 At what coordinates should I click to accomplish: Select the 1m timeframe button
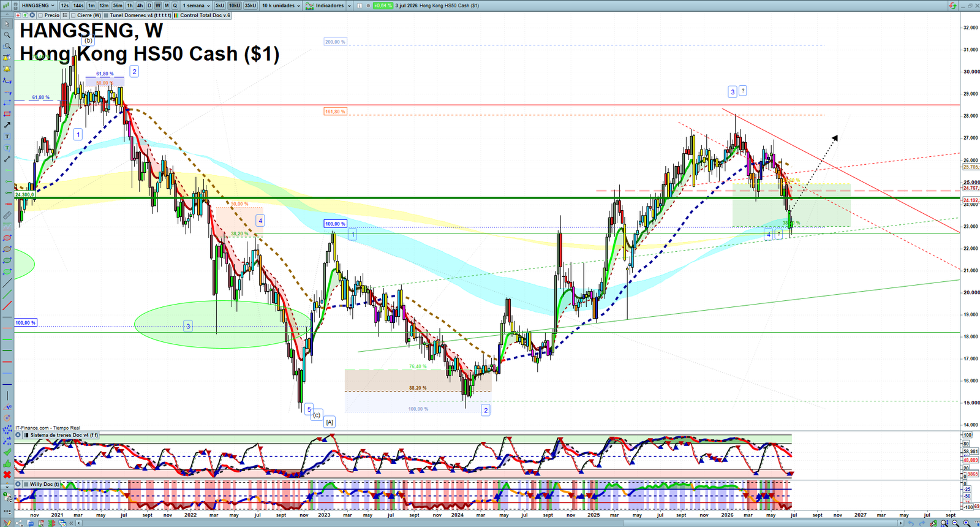click(x=91, y=6)
